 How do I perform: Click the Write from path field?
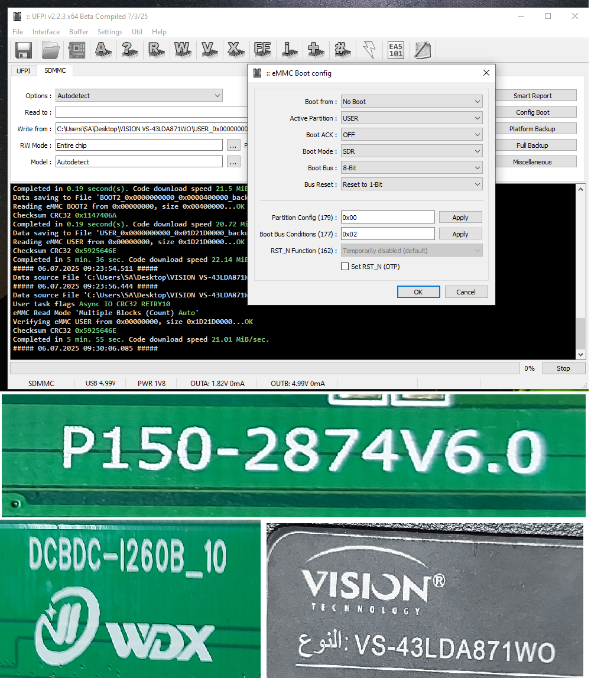pyautogui.click(x=152, y=128)
